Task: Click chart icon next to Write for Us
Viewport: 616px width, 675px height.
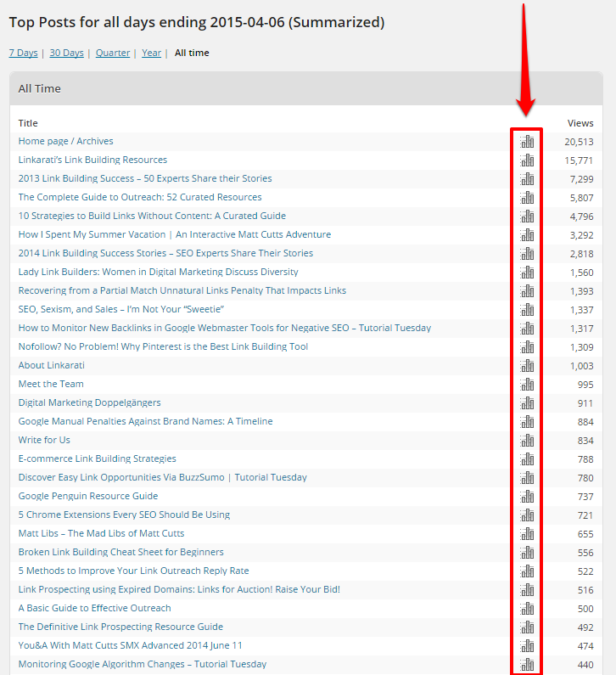Action: (x=527, y=441)
